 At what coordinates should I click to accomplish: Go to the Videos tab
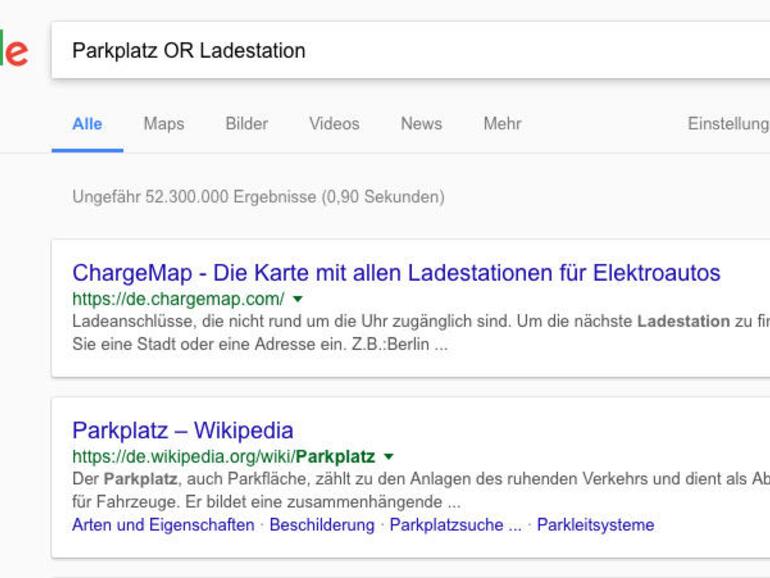334,124
